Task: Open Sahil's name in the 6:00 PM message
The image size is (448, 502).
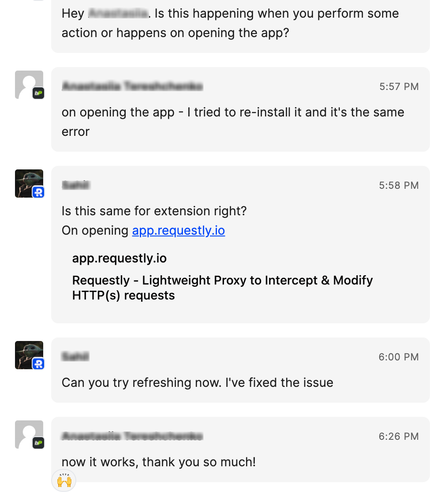Action: coord(75,357)
